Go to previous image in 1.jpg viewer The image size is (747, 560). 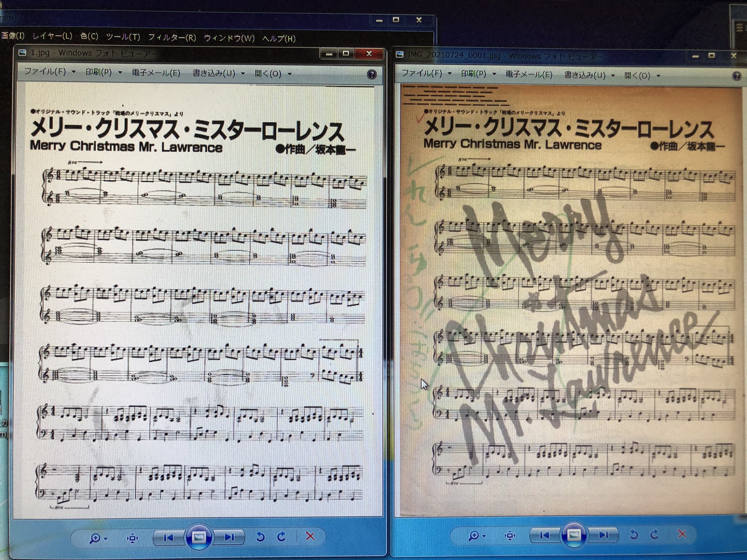[x=169, y=537]
